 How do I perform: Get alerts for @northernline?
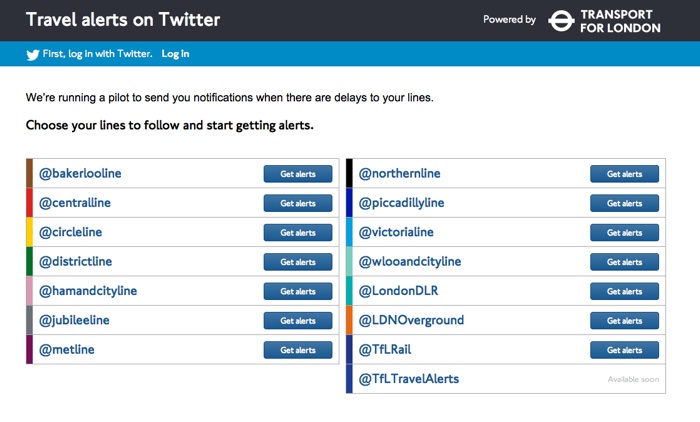(x=624, y=174)
